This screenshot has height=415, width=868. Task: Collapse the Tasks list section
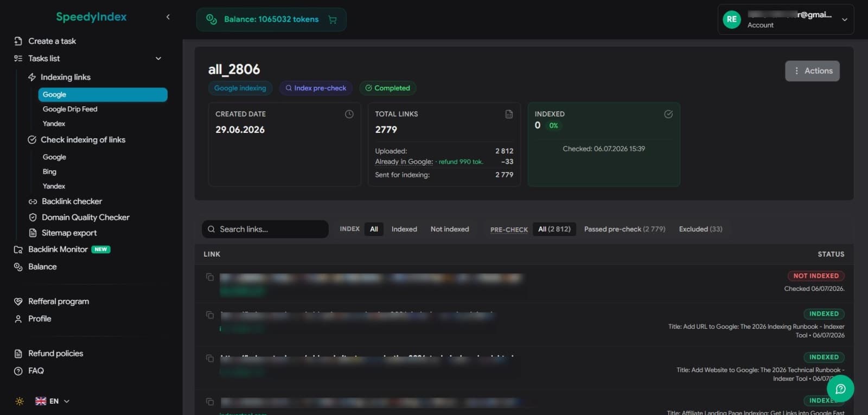158,58
